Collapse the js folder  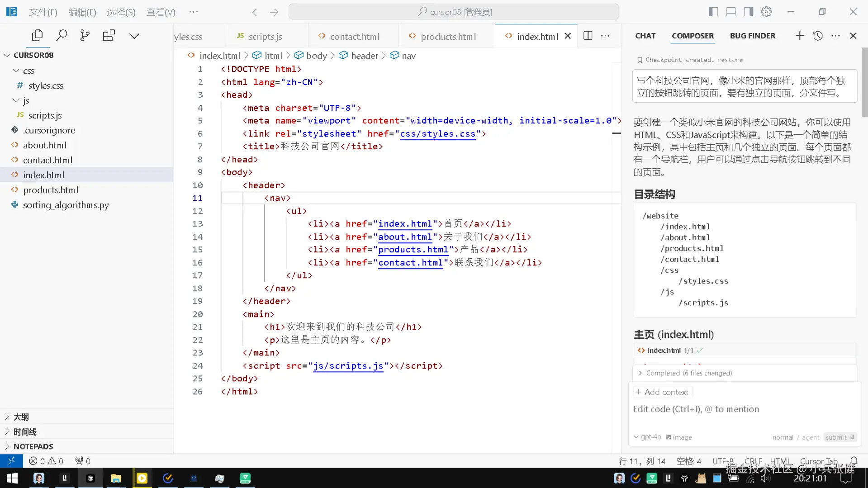pos(16,100)
